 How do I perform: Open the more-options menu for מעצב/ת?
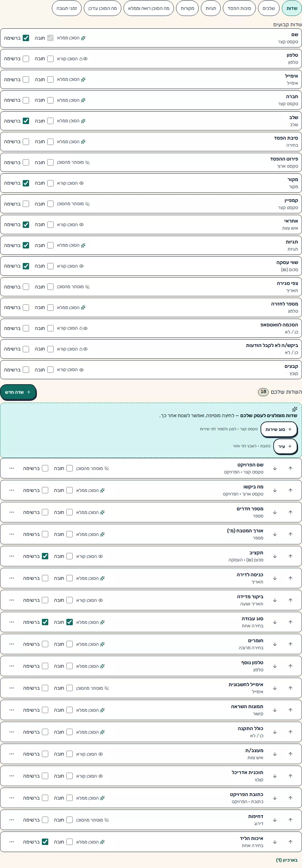(12, 754)
